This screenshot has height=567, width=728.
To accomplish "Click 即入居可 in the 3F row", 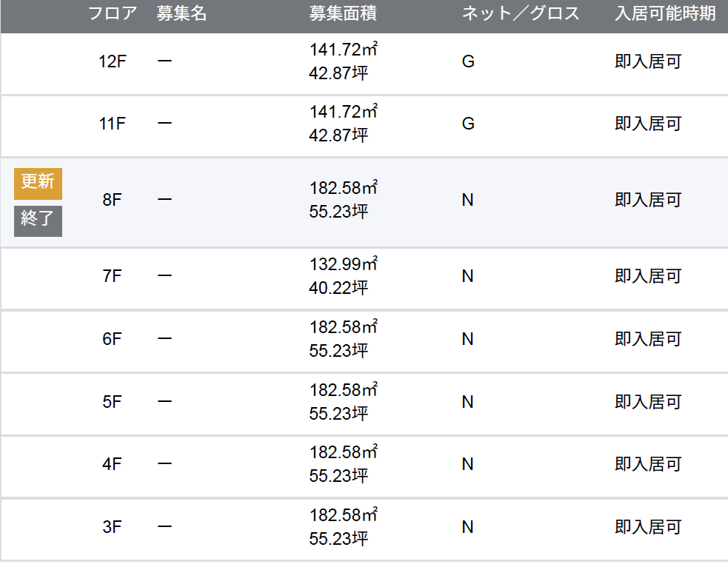I will (x=647, y=528).
